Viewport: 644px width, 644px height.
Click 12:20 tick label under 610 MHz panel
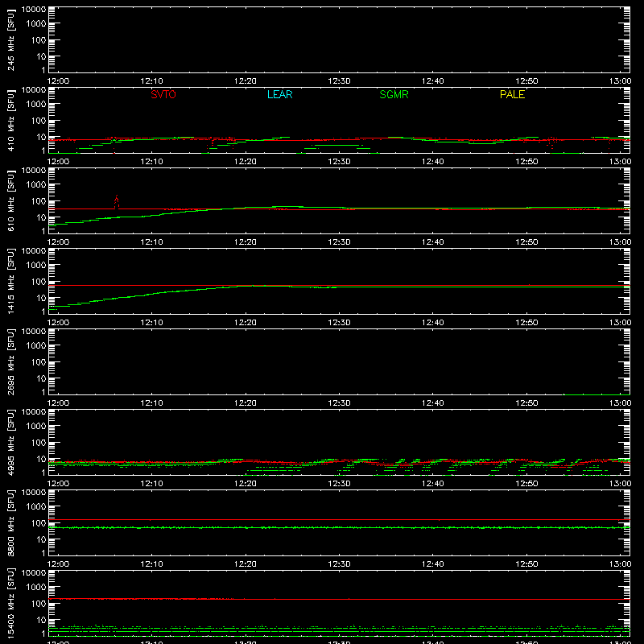[x=246, y=242]
